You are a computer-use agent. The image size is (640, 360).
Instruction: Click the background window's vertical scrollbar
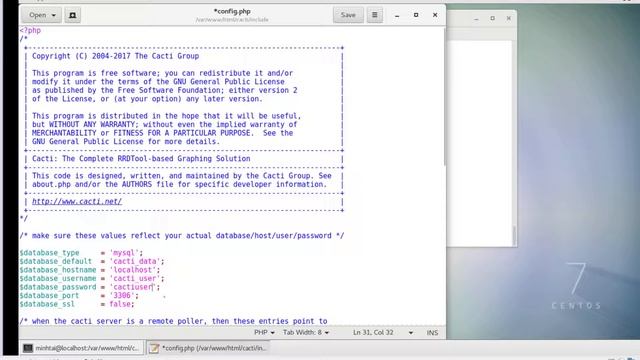[514, 236]
